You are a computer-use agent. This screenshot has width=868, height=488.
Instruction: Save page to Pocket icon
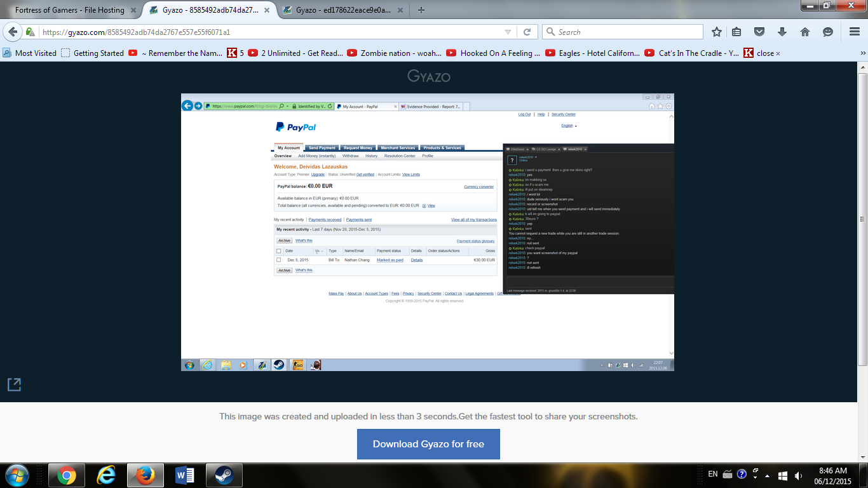759,32
